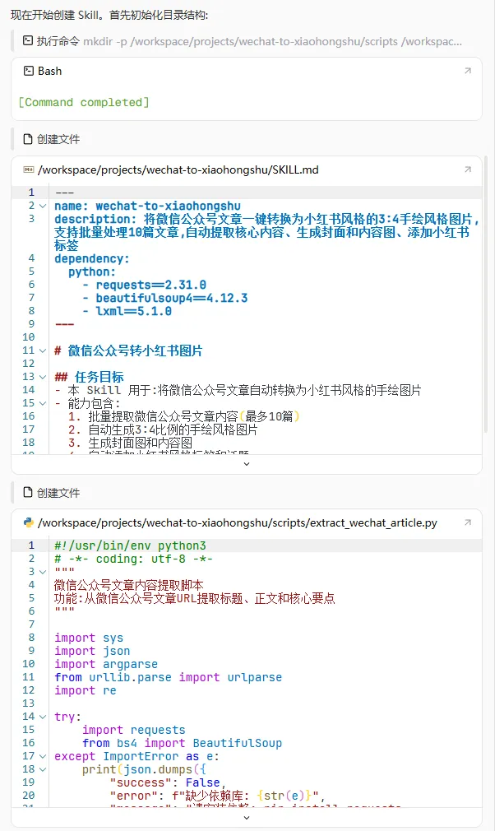Click '微信公众号文章内容提取脚本' docstring line
This screenshot has width=504, height=831.
tap(128, 585)
